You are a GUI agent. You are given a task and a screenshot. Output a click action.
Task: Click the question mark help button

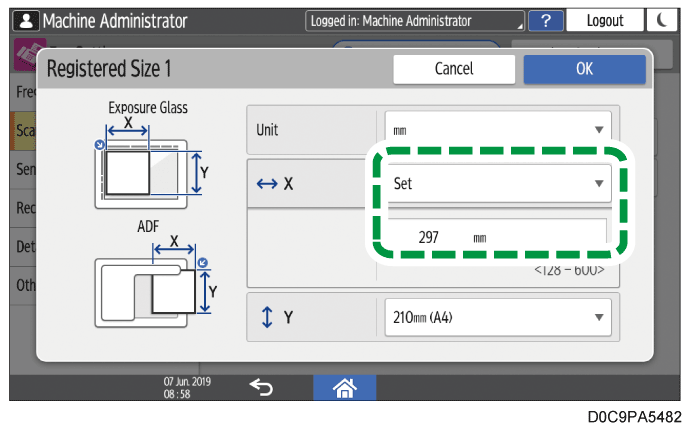tap(545, 20)
